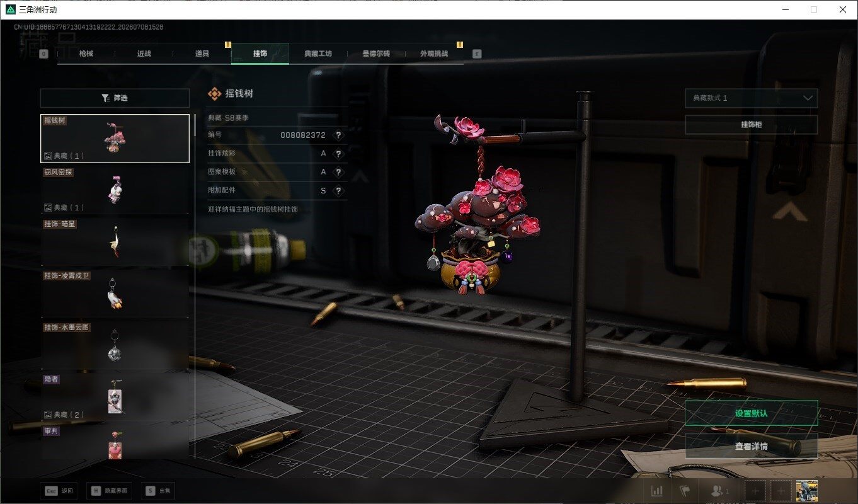The image size is (858, 504).
Task: Open the 挂饰柜 button
Action: 751,125
